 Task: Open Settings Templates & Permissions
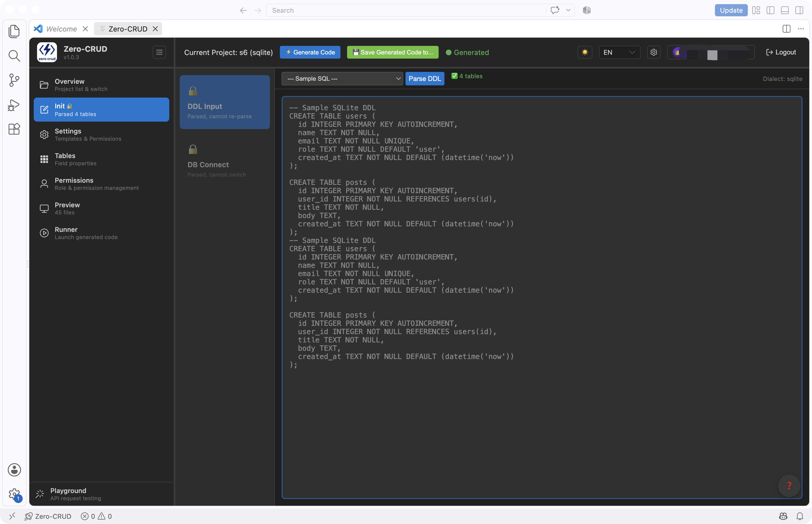coord(101,134)
